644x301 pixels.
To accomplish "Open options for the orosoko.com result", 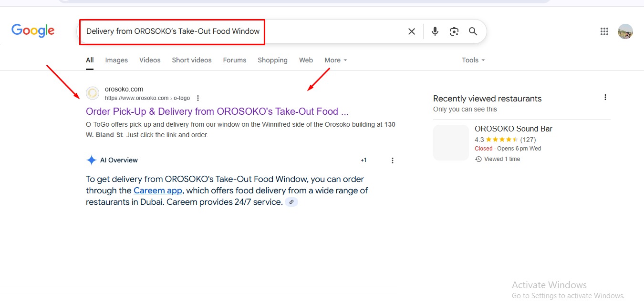I will (198, 98).
